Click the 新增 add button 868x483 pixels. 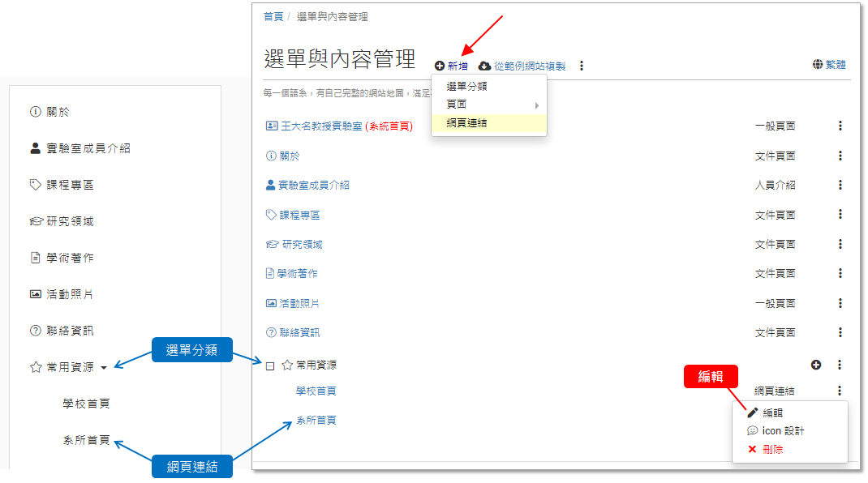click(x=451, y=66)
